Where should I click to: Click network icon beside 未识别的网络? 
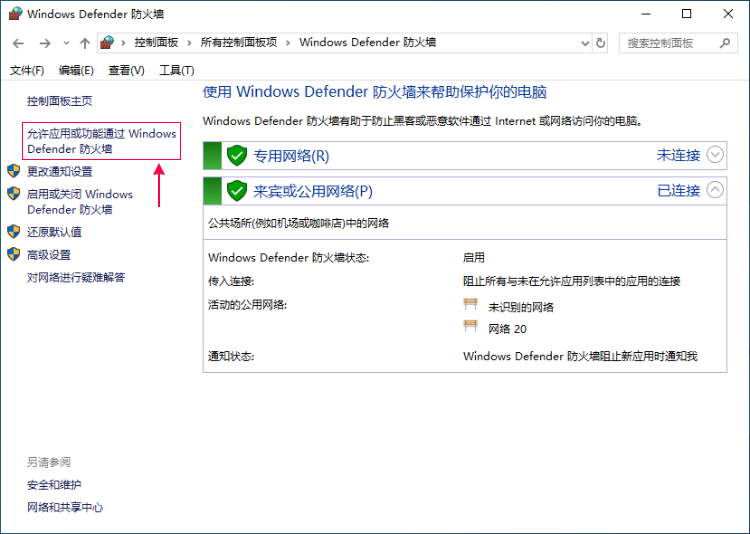[x=471, y=304]
